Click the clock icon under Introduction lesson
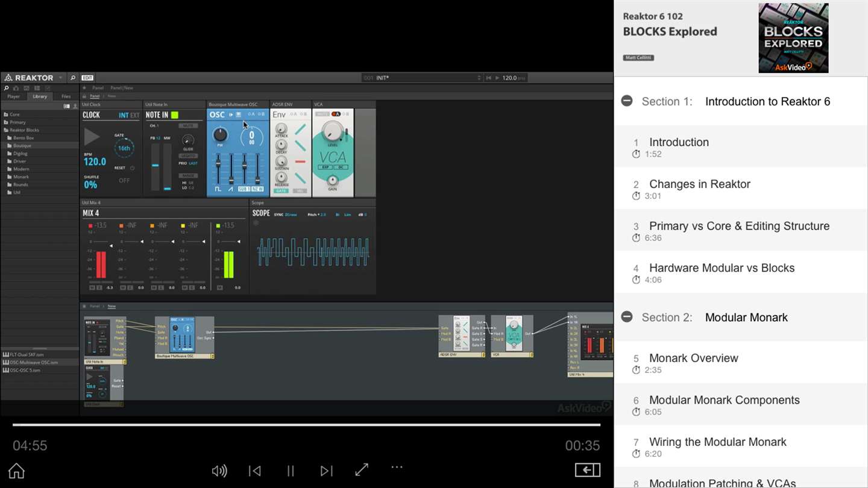868x488 pixels. tap(636, 154)
